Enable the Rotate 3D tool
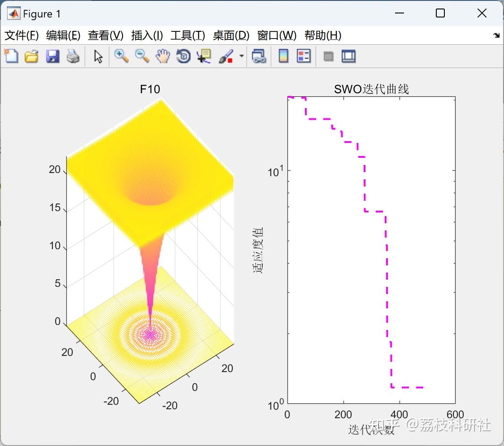The width and height of the screenshot is (504, 446). pyautogui.click(x=183, y=56)
